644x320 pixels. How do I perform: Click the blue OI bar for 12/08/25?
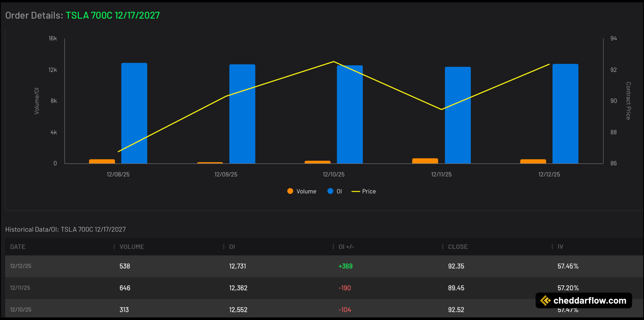coord(134,113)
